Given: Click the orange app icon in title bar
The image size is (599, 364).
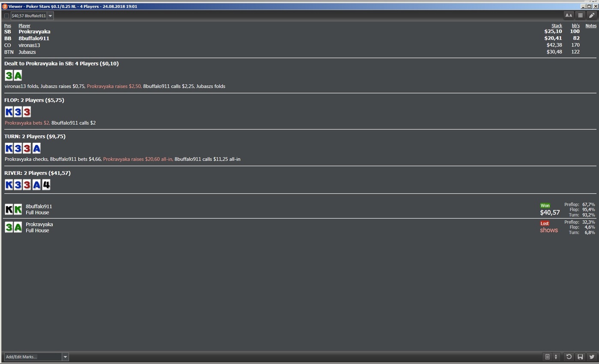Looking at the screenshot, I should click(5, 6).
